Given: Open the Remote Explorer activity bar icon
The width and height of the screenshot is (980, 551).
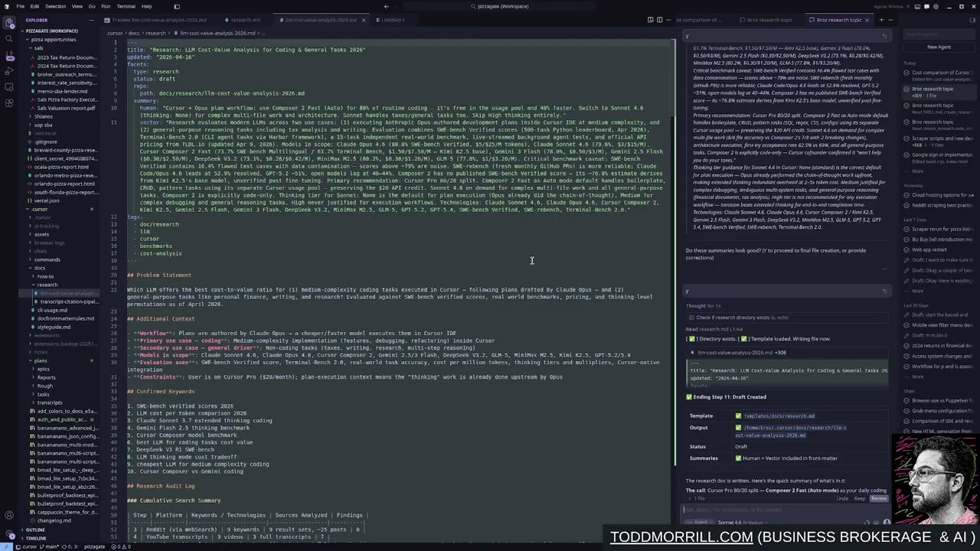Looking at the screenshot, I should [x=10, y=86].
